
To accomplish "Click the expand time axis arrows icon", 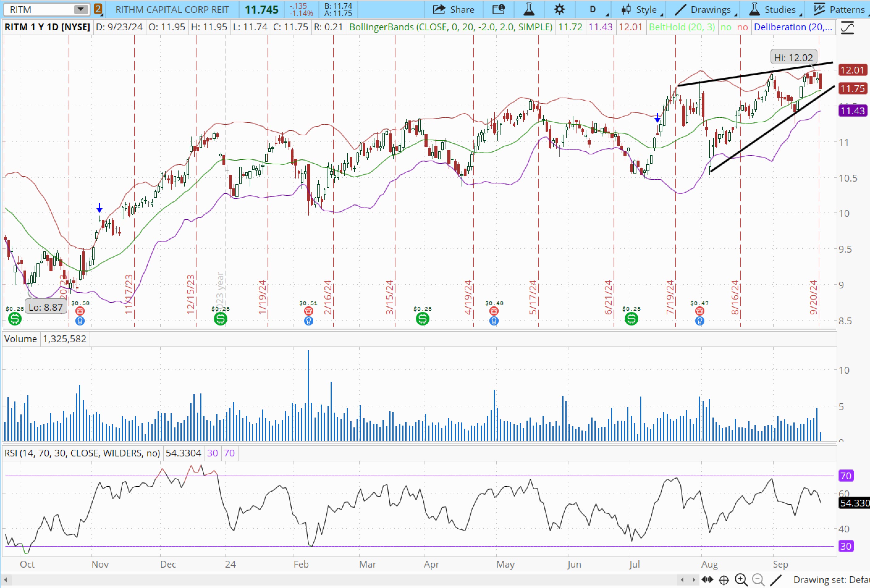I will [707, 580].
